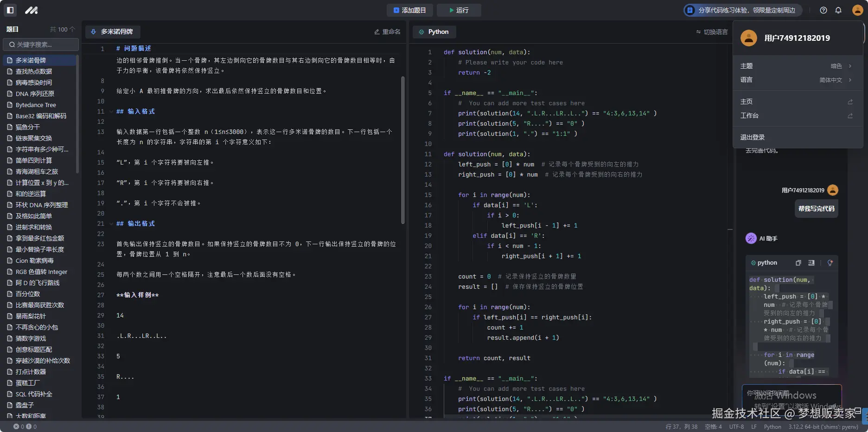This screenshot has height=432, width=868.
Task: Toggle the left sidebar panel icon
Action: tap(10, 10)
